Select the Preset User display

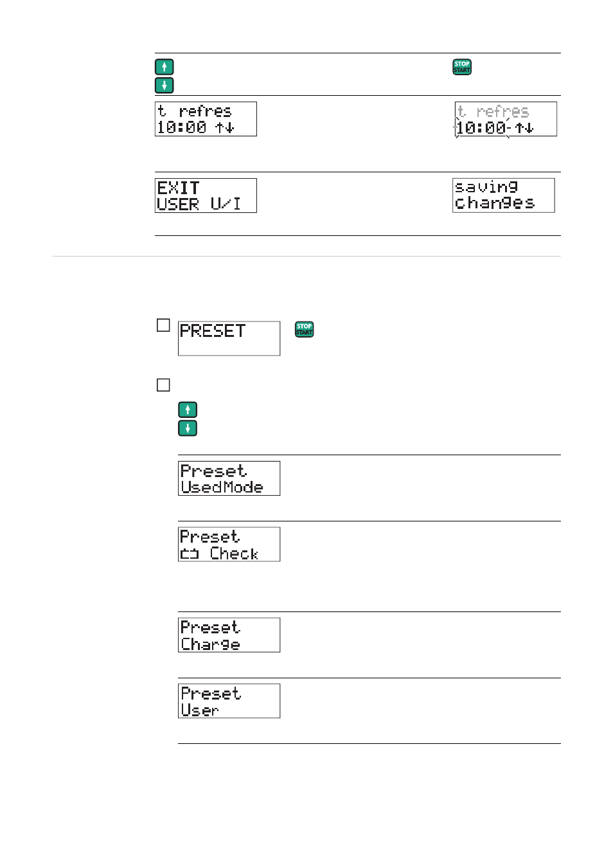(229, 701)
